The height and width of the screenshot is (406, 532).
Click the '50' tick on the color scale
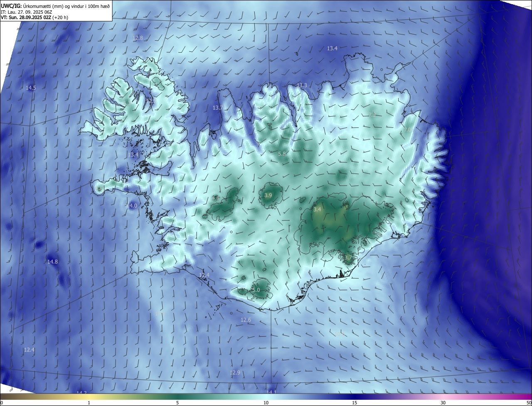pyautogui.click(x=529, y=403)
